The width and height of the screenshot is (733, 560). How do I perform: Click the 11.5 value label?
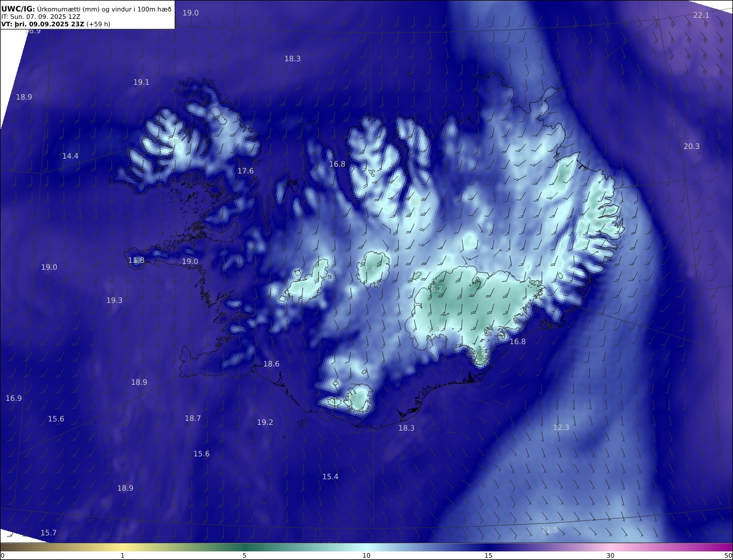click(550, 530)
